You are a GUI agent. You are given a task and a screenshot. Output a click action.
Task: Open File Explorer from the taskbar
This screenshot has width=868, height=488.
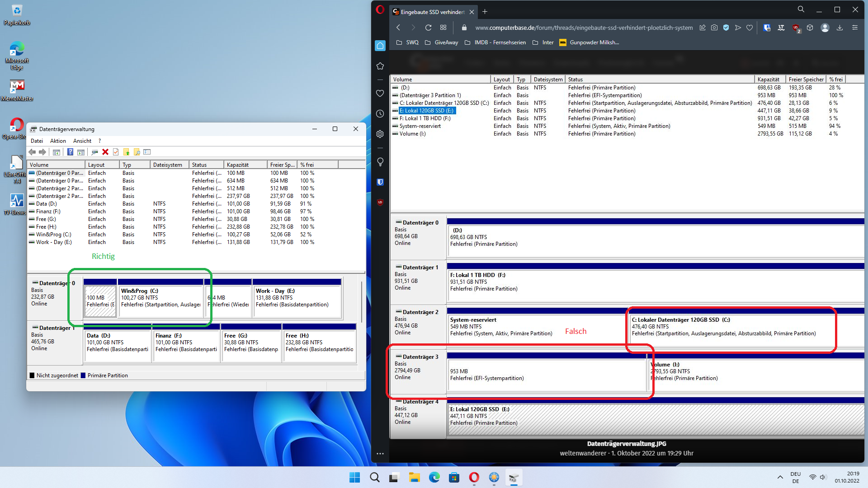414,477
